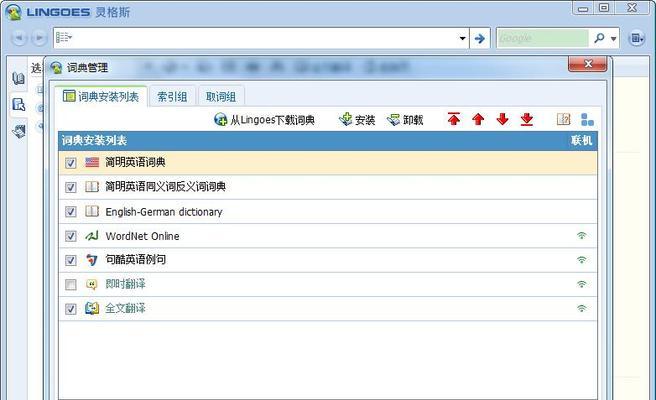Click 从Lingoes下载词典 link
Viewport: 656px width, 400px height.
click(x=264, y=120)
